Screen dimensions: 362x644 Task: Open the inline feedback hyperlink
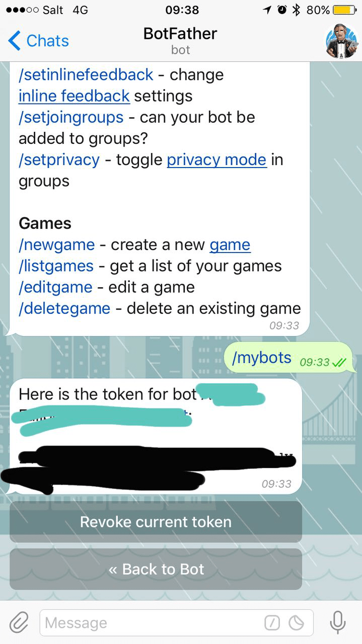click(74, 96)
